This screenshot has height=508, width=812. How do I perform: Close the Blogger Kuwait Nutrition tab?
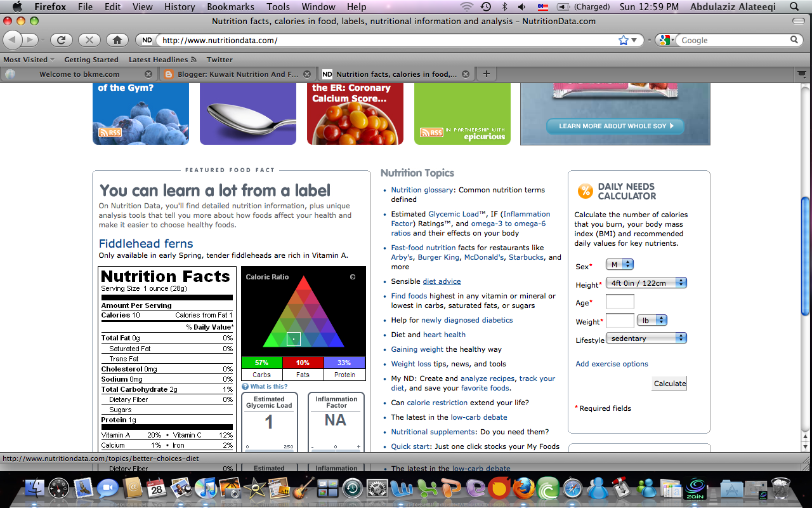point(307,74)
